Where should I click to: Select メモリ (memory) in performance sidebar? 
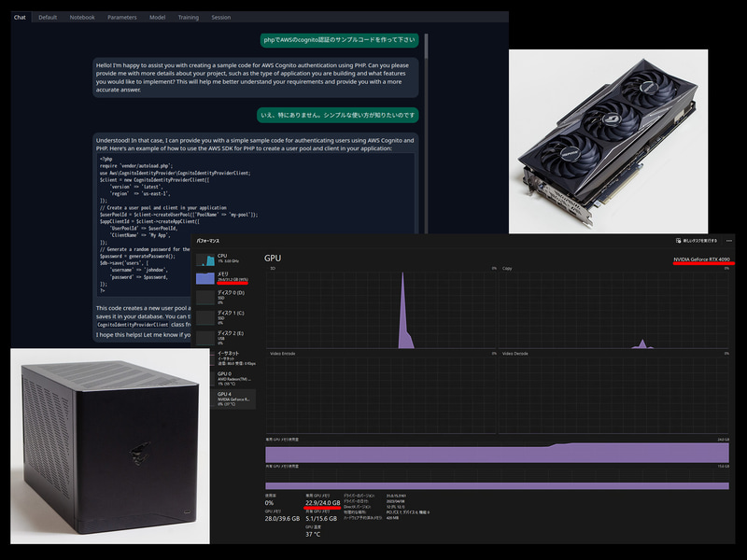tap(225, 277)
